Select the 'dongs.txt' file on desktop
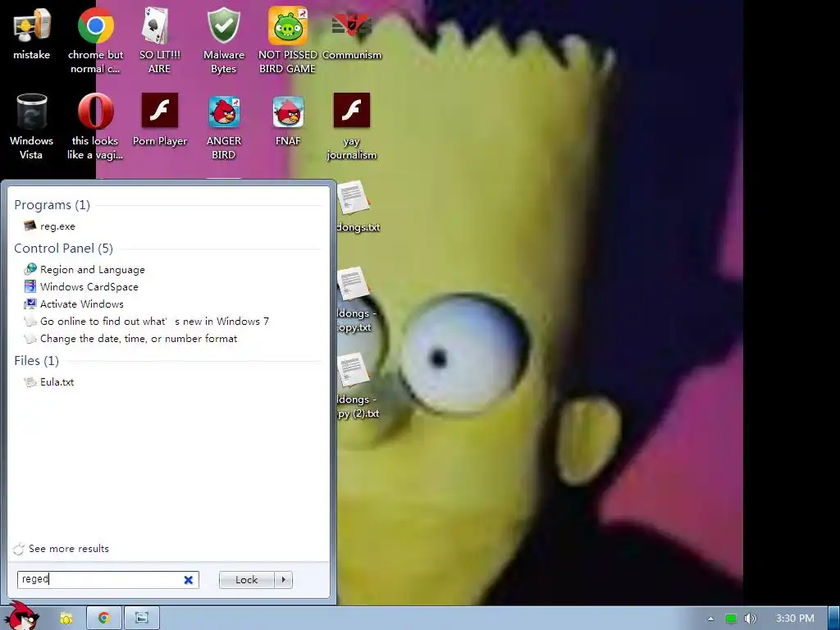The image size is (840, 630). tap(358, 207)
